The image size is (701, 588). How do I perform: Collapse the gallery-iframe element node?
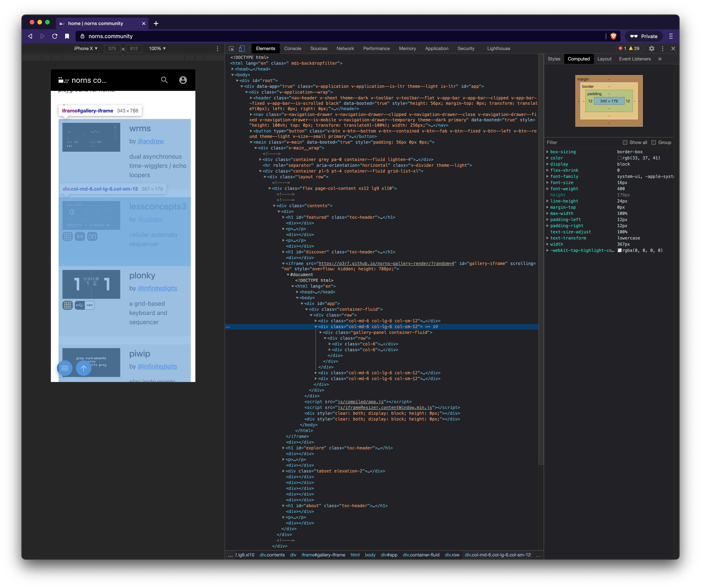[283, 263]
